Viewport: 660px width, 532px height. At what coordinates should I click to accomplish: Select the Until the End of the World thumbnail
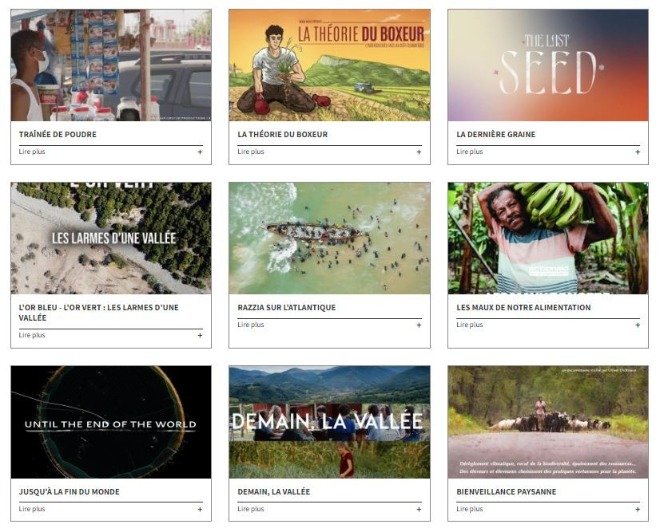(111, 422)
